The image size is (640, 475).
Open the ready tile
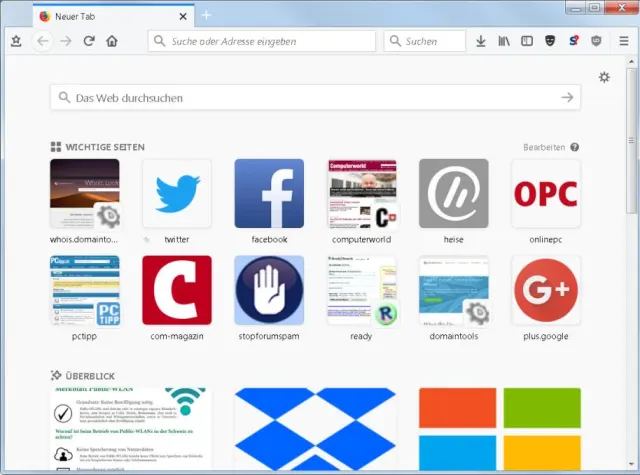point(361,290)
